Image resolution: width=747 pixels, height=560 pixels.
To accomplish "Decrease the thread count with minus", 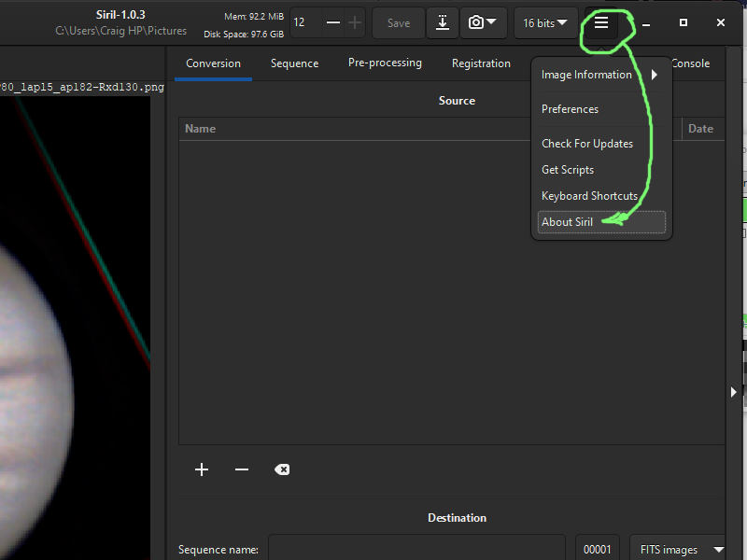I will pos(333,22).
